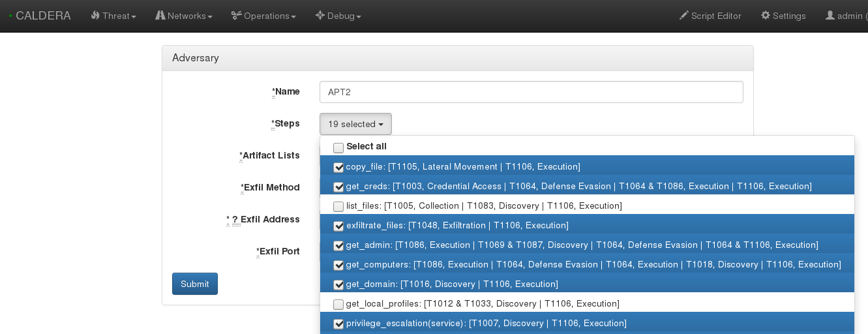Uncheck the get_domain step checkbox

338,284
